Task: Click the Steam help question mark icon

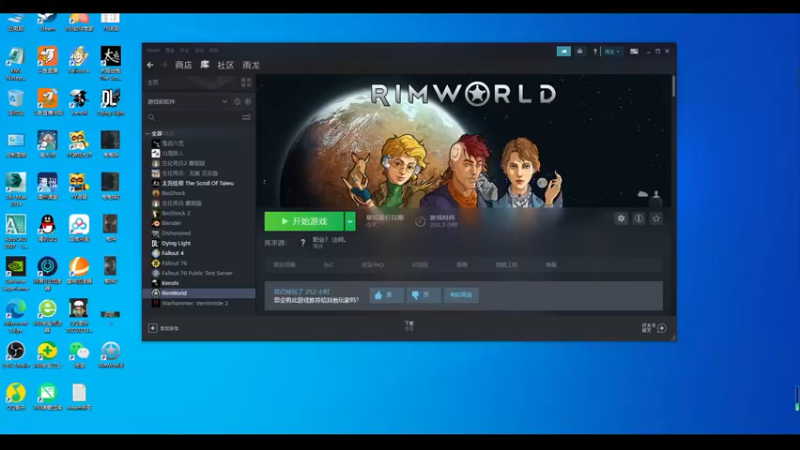Action: (x=595, y=52)
